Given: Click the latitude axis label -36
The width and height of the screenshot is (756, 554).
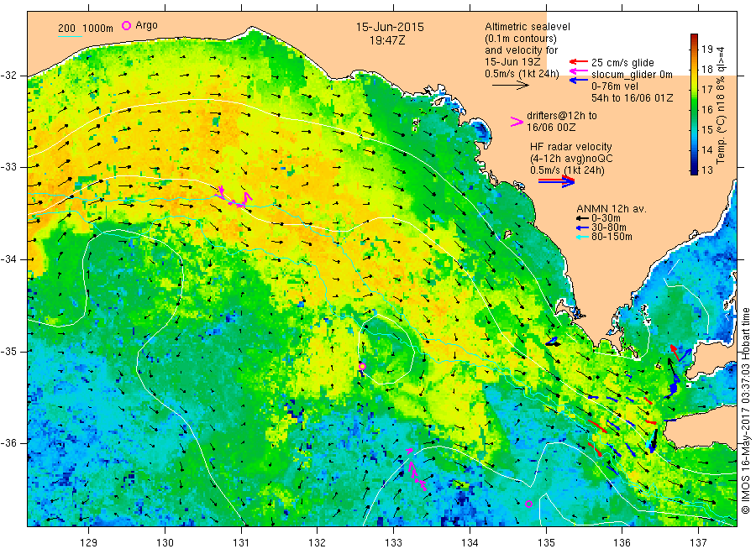Looking at the screenshot, I should coord(9,443).
